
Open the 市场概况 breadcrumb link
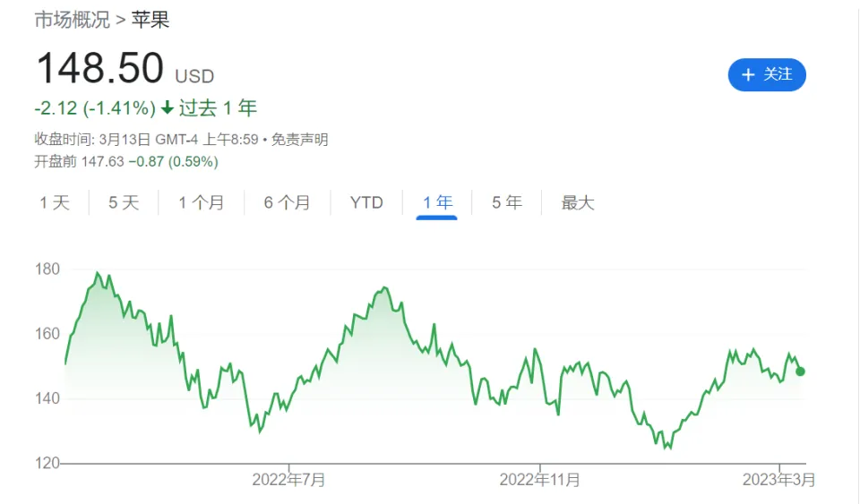point(73,20)
